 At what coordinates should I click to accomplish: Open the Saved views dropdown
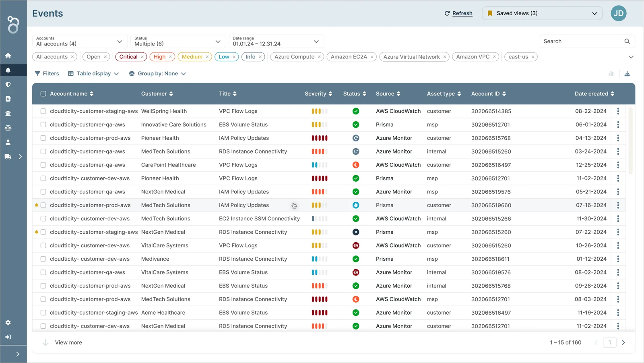click(542, 13)
